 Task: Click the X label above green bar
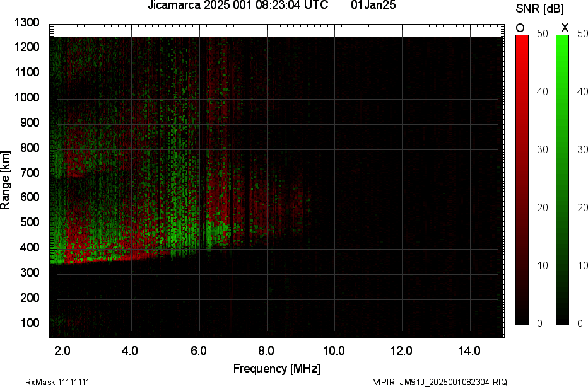[565, 28]
